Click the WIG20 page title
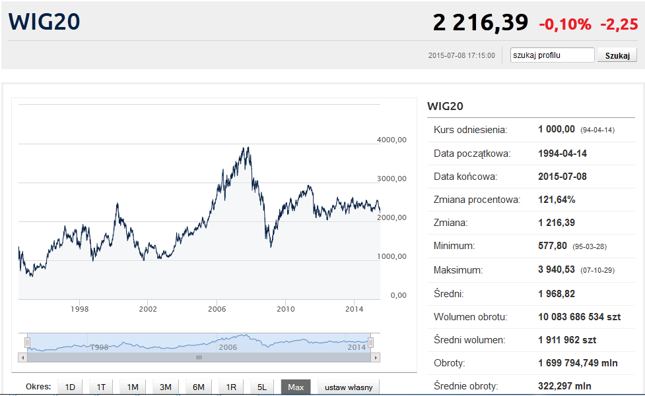 point(44,21)
